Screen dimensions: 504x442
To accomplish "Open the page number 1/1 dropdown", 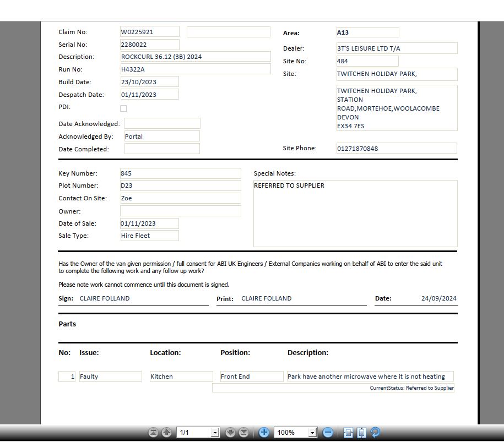I will (x=215, y=433).
